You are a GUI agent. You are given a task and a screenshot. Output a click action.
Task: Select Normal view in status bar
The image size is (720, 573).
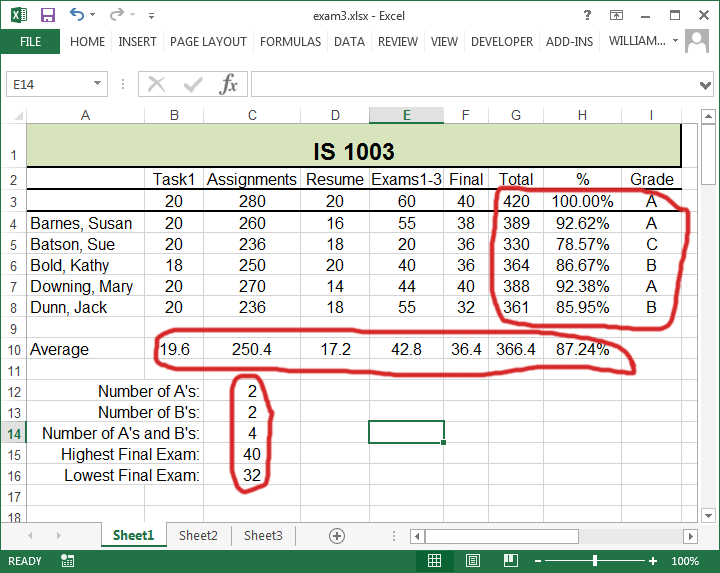pos(435,561)
